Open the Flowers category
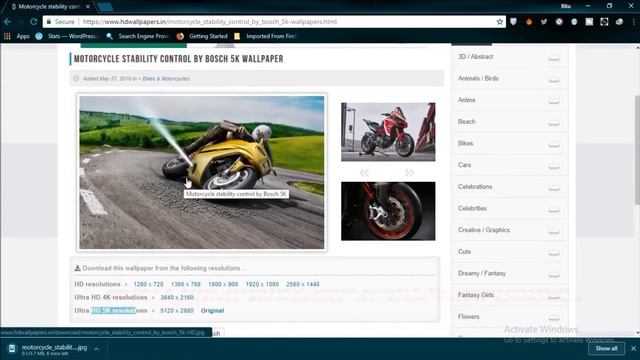 pos(469,316)
